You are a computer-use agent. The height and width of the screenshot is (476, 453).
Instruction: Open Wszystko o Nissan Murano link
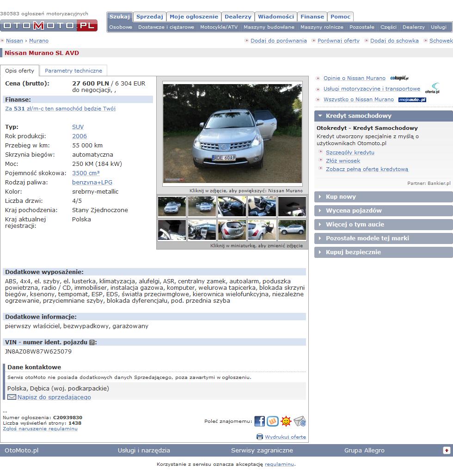click(359, 99)
